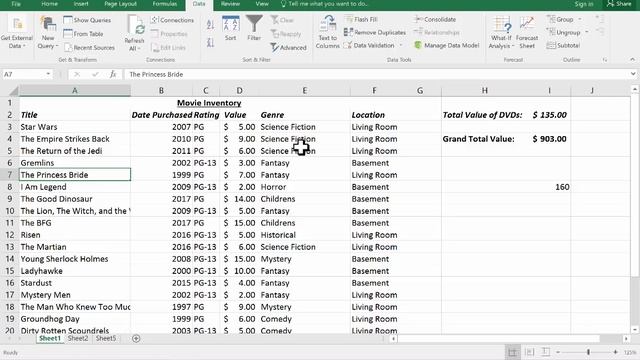640x360 pixels.
Task: Open the Home tab
Action: 49,4
